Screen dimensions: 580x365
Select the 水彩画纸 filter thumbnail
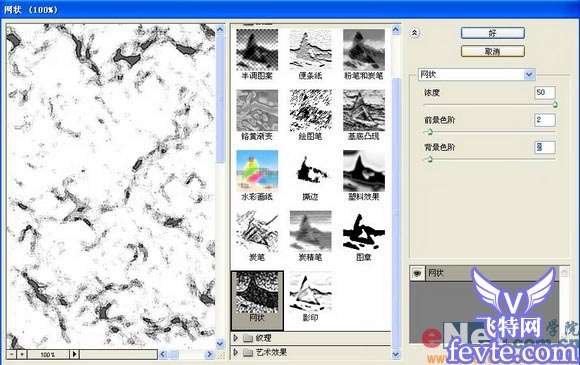point(257,171)
